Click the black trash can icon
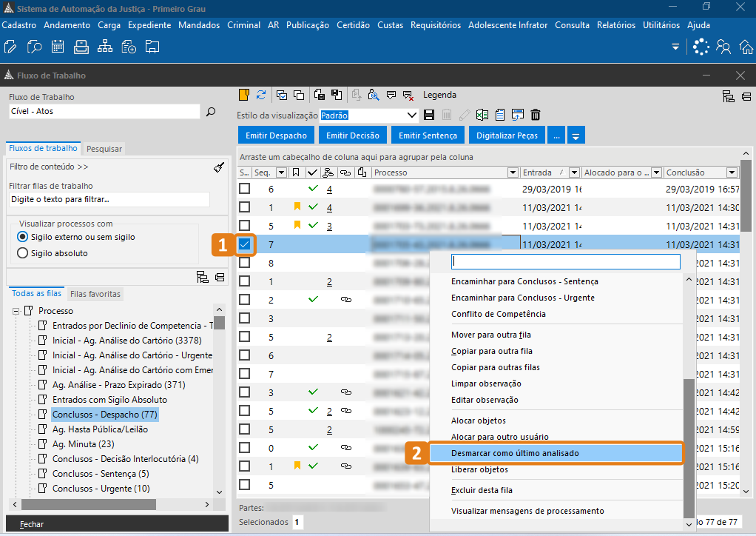 (535, 115)
